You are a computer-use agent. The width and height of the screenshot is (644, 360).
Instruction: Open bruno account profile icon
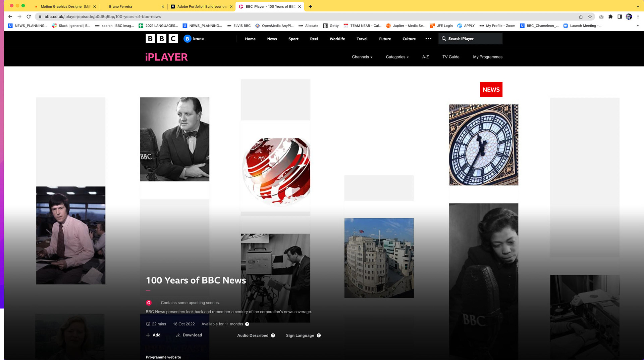tap(187, 39)
